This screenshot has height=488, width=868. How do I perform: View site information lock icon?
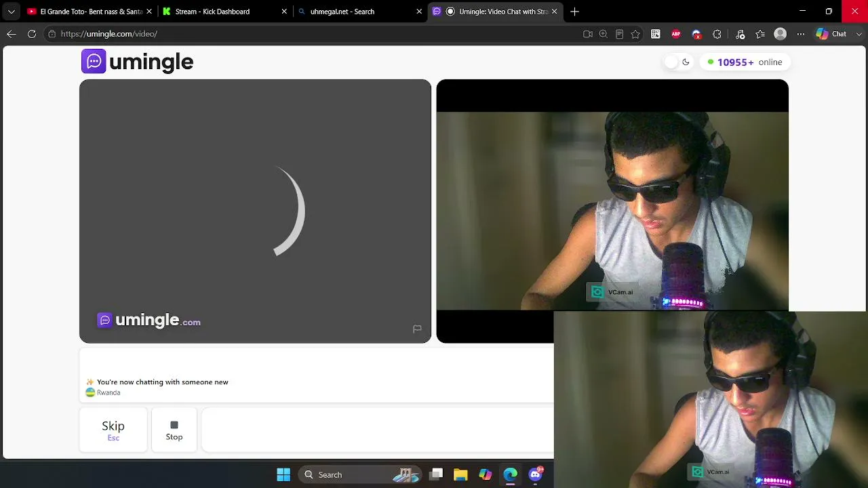pyautogui.click(x=52, y=34)
